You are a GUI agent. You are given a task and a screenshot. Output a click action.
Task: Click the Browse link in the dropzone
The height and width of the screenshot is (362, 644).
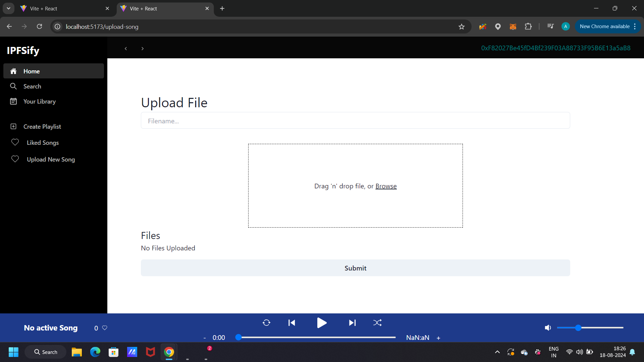(x=386, y=186)
